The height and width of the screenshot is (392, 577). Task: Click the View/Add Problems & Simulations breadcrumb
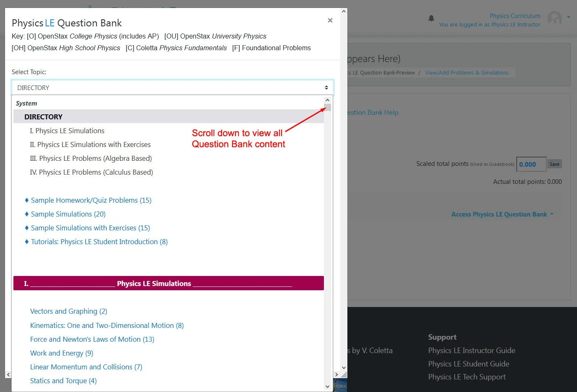(467, 72)
